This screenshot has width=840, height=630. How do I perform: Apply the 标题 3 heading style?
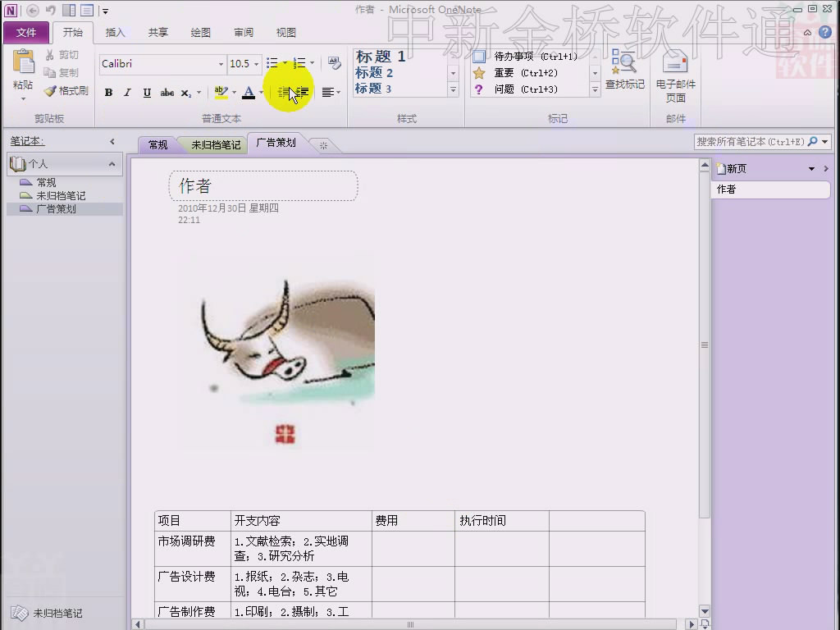click(x=373, y=89)
